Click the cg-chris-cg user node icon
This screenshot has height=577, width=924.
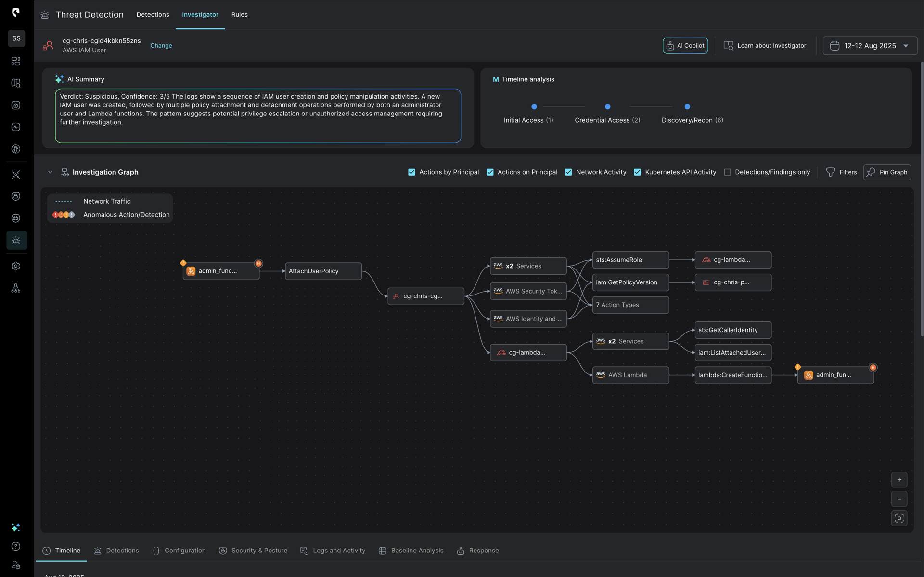pyautogui.click(x=396, y=296)
